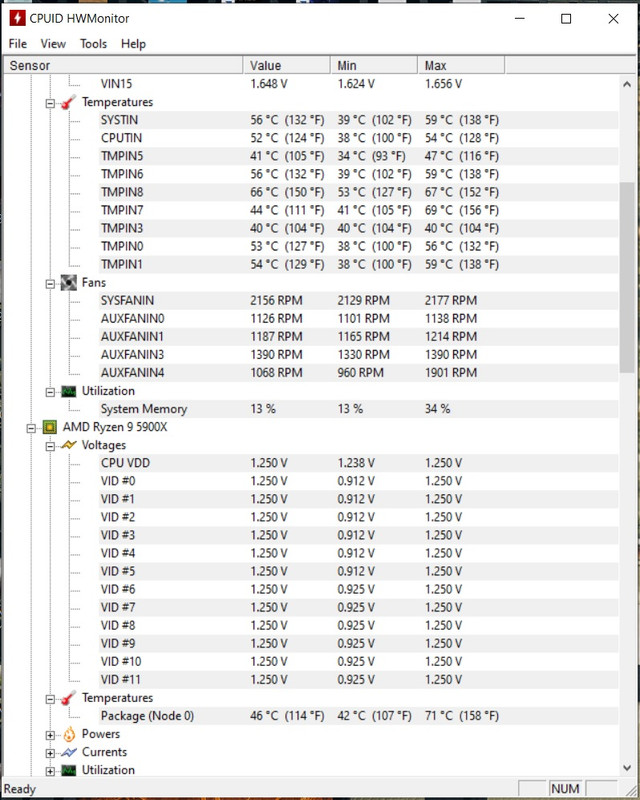
Task: Click the chip icon beside the bottom Utilization
Action: 68,770
